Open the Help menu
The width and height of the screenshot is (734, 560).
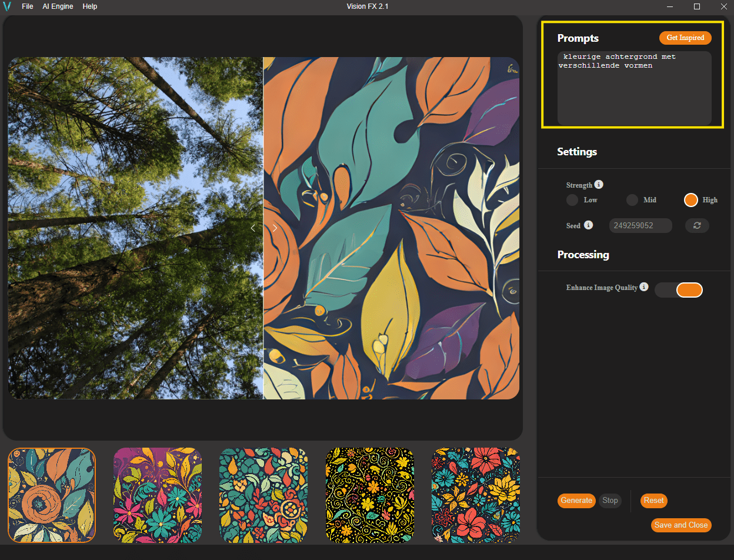90,6
